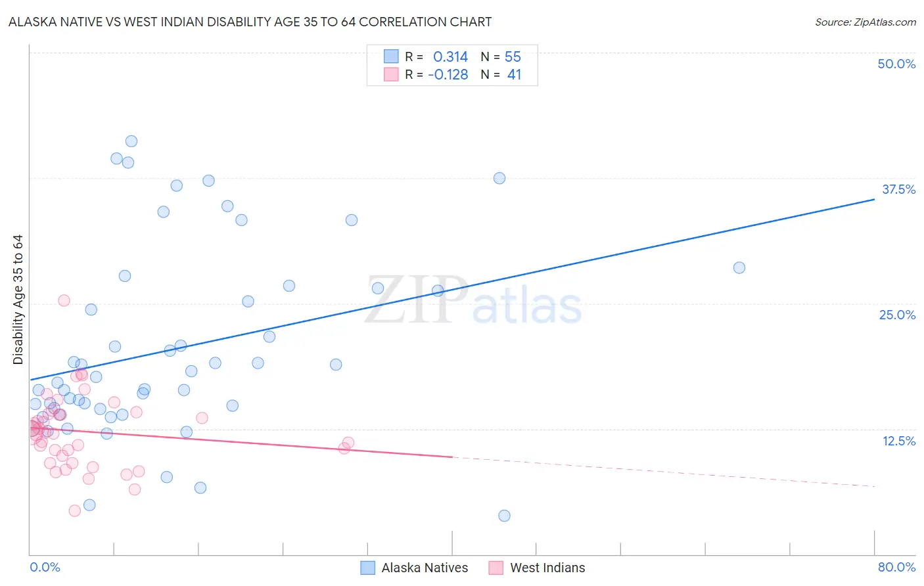
Task: Select the West Indians legend label
Action: pyautogui.click(x=547, y=568)
